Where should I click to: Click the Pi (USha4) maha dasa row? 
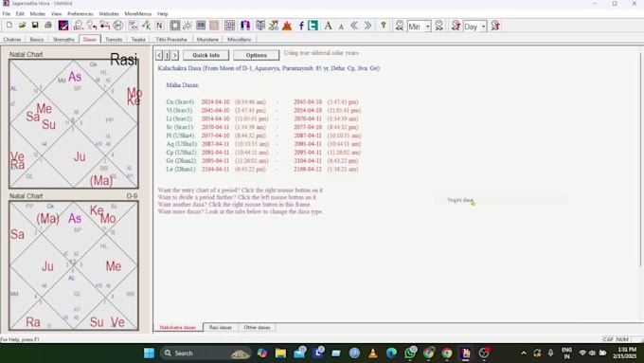click(x=263, y=136)
